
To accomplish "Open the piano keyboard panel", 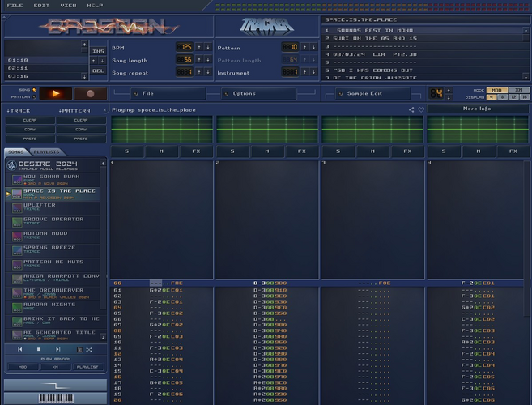I will click(x=56, y=399).
